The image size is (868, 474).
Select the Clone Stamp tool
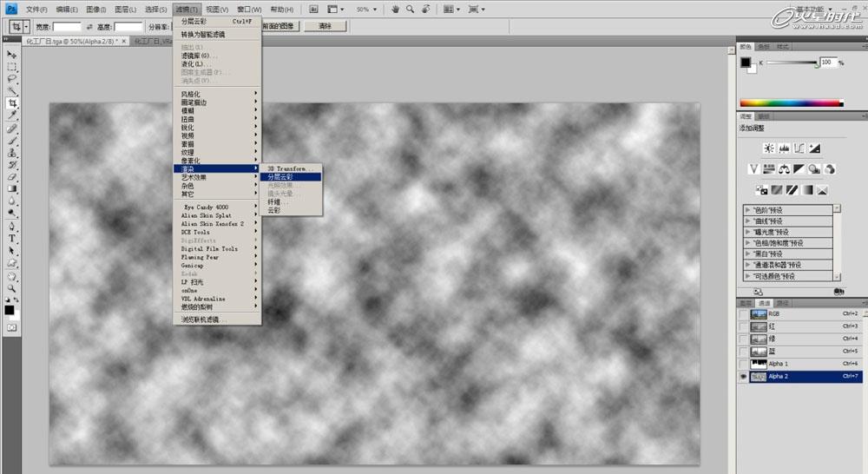[11, 153]
